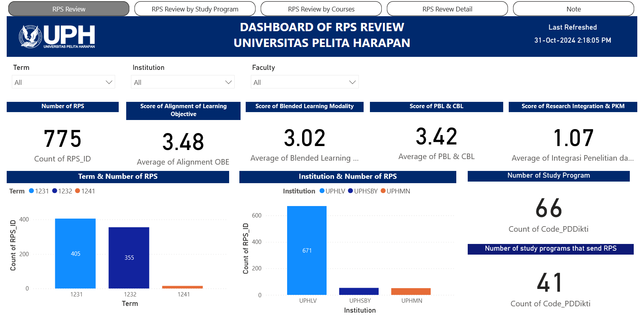Click the 1232 term bar showing 355
This screenshot has width=644, height=315.
[129, 258]
